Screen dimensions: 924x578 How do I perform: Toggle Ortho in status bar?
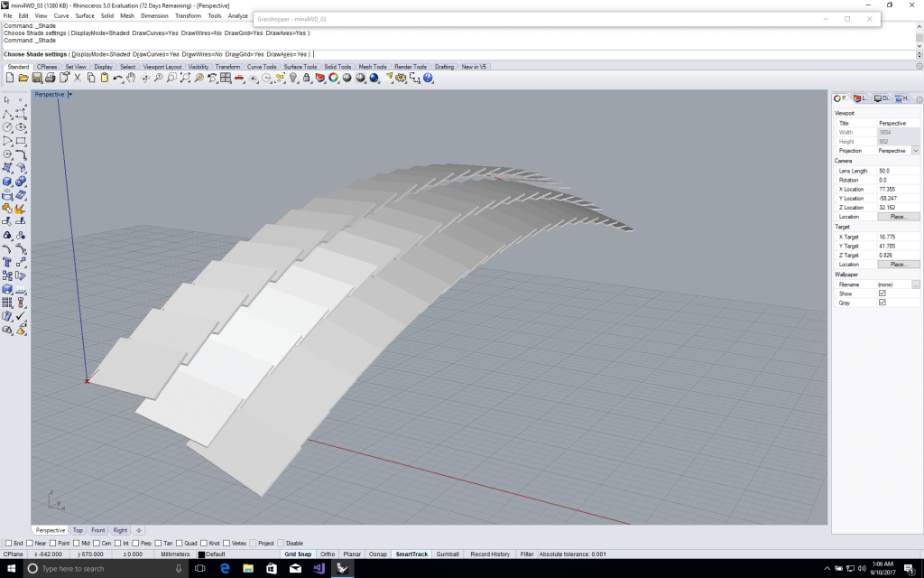coord(328,555)
